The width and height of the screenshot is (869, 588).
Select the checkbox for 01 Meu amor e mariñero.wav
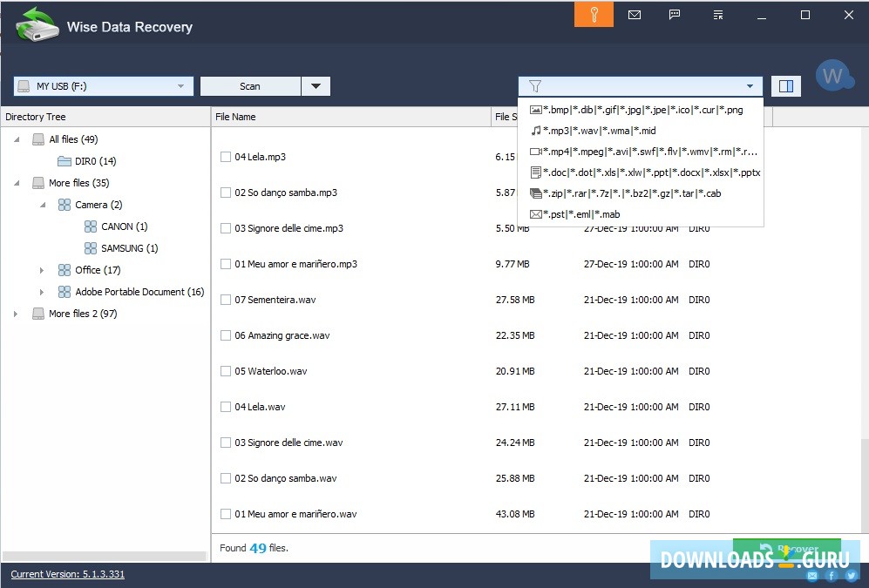[x=226, y=513]
